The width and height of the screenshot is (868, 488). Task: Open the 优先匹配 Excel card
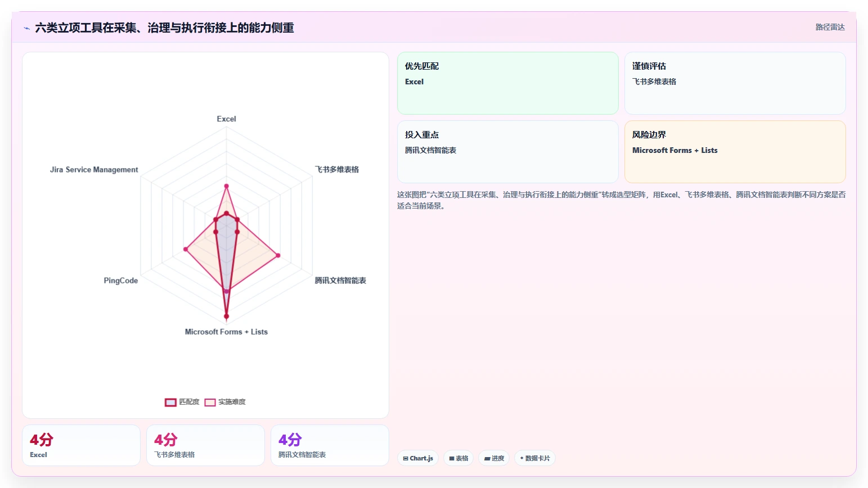507,83
